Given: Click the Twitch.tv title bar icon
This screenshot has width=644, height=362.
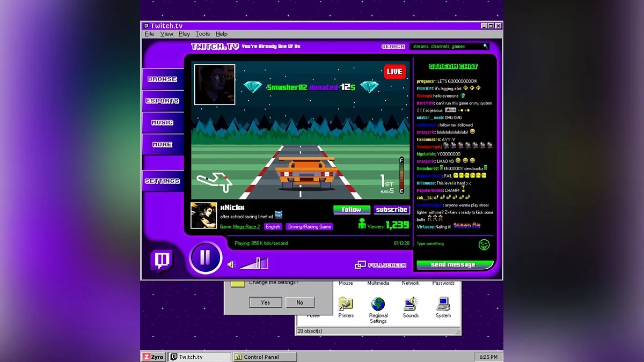Looking at the screenshot, I should (146, 26).
